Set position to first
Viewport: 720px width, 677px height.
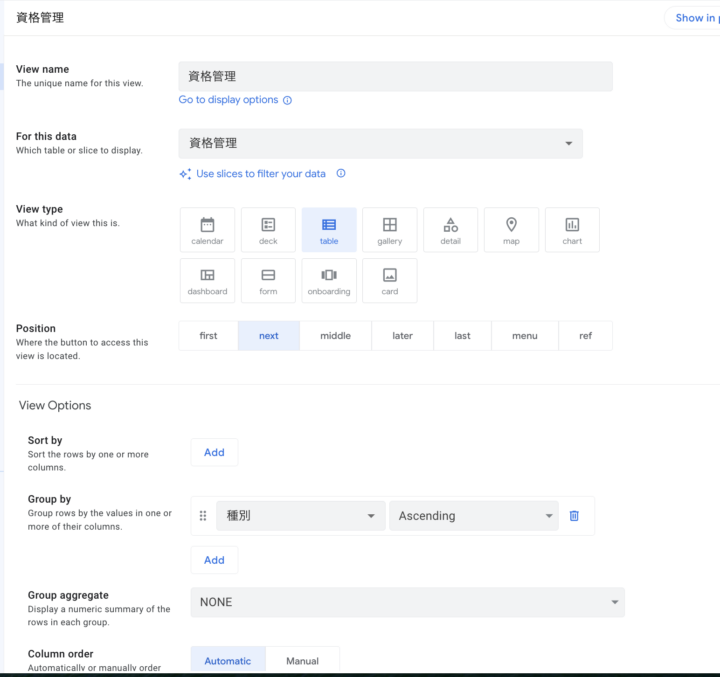click(x=208, y=336)
